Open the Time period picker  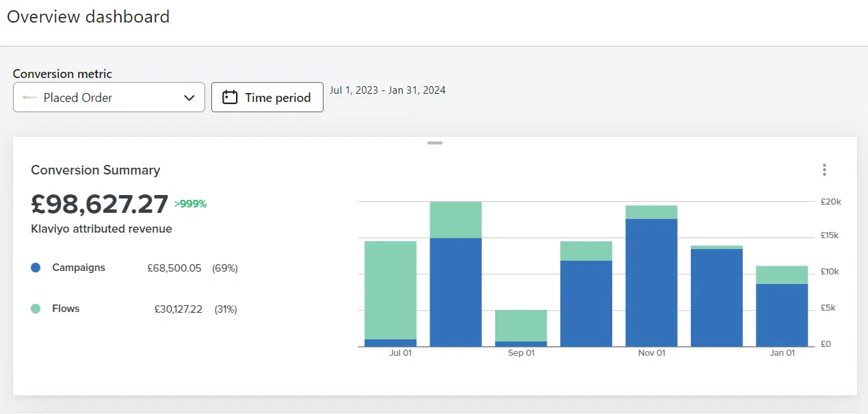click(267, 97)
